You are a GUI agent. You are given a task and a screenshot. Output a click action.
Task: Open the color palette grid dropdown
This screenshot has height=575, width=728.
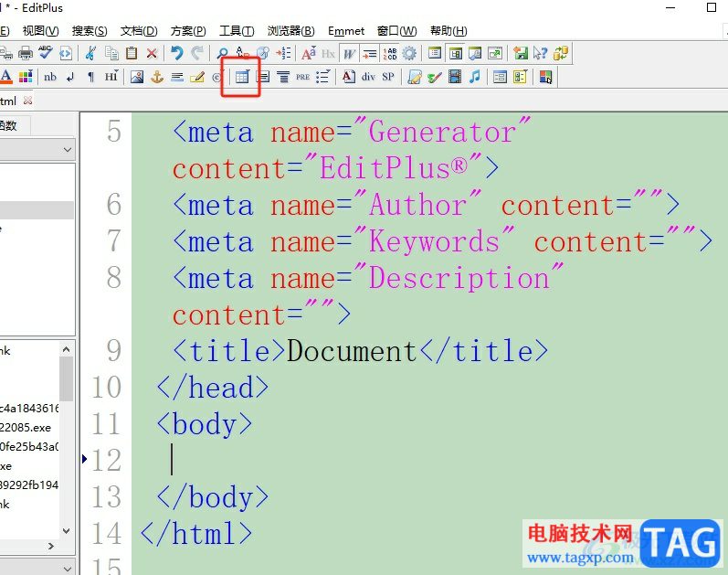(25, 77)
